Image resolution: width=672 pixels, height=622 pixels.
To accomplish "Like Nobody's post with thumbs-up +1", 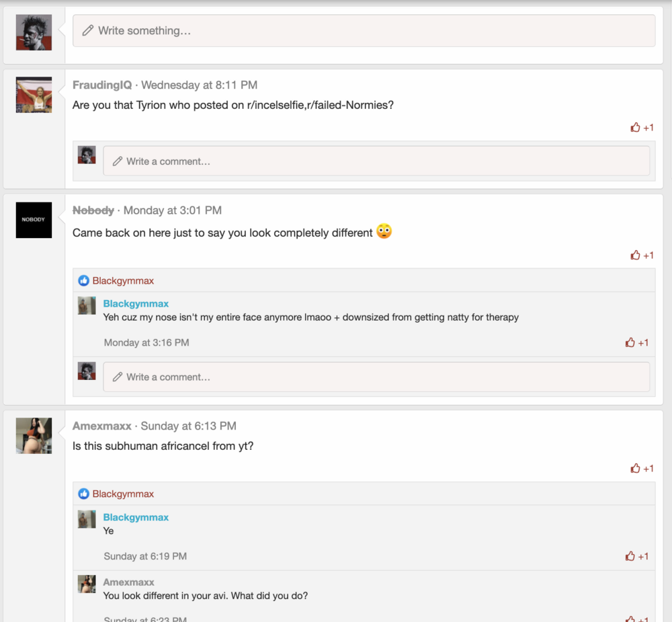I will tap(642, 256).
